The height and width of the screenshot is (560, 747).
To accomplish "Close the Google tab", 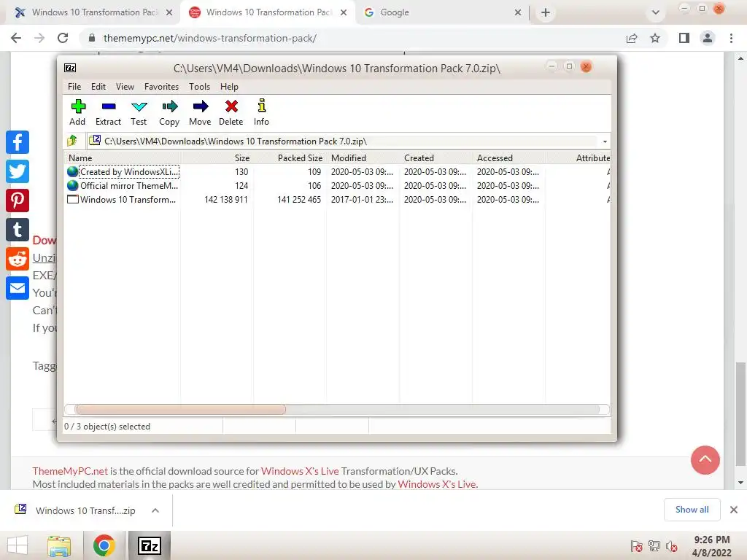I will pos(518,12).
